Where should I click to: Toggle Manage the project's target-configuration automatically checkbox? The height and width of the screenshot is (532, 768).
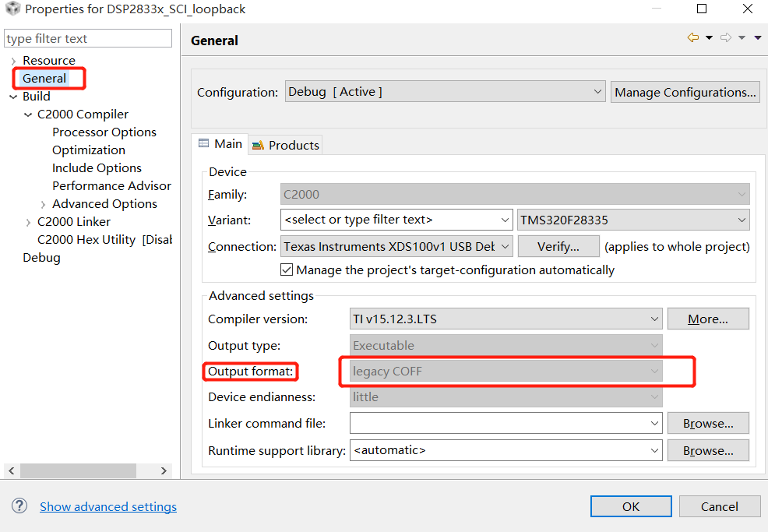287,270
